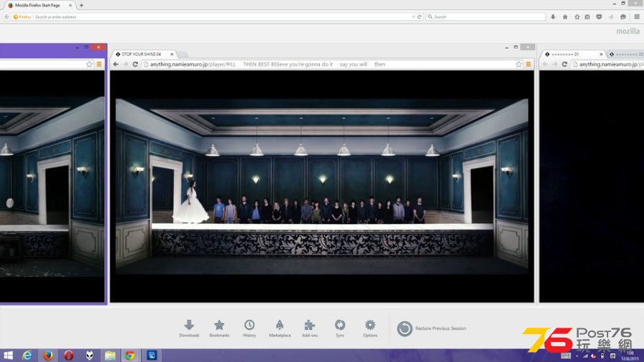Screen dimensions: 644x362
Task: Open Add-ons shortcut on Firefox start page
Action: pos(310,328)
